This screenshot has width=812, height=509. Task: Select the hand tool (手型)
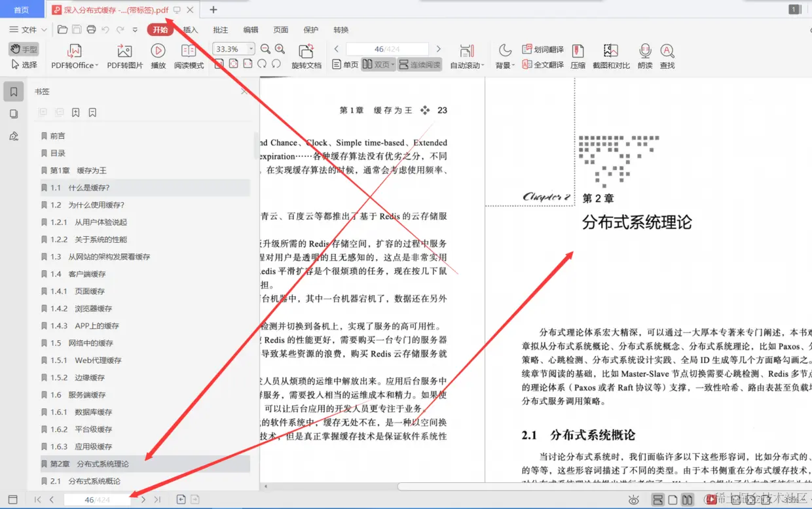[x=24, y=49]
